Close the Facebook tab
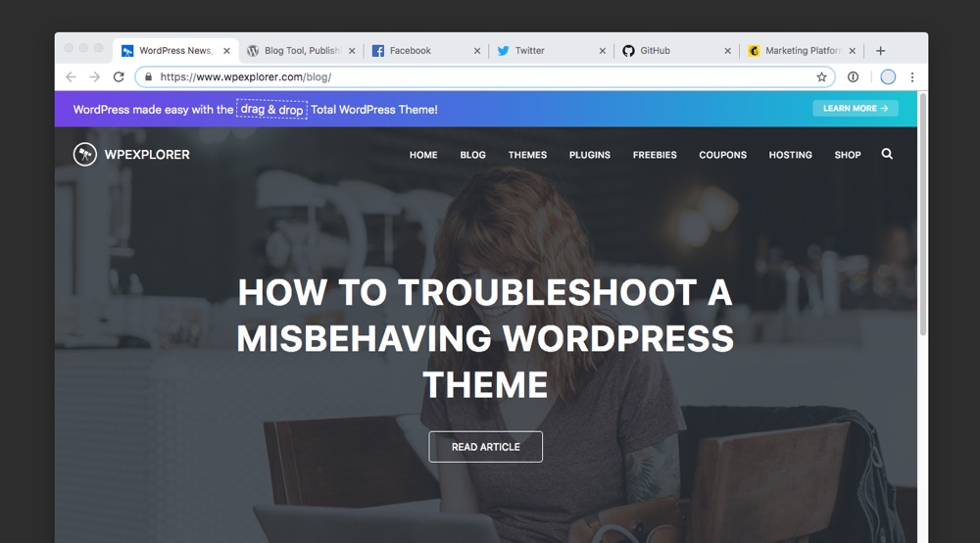 pyautogui.click(x=477, y=51)
